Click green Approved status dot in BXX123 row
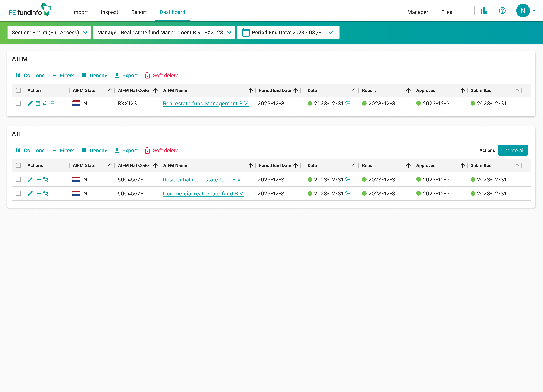 click(418, 103)
